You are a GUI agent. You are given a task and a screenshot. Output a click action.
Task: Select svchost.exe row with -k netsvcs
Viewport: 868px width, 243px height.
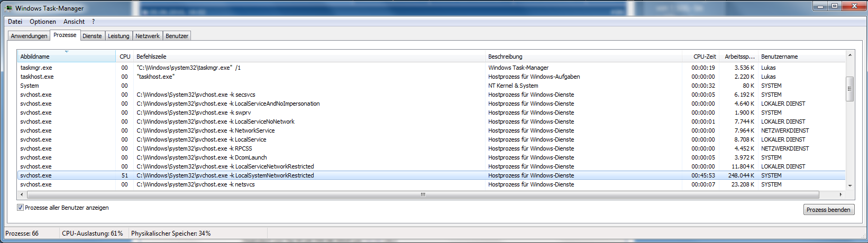click(x=431, y=184)
